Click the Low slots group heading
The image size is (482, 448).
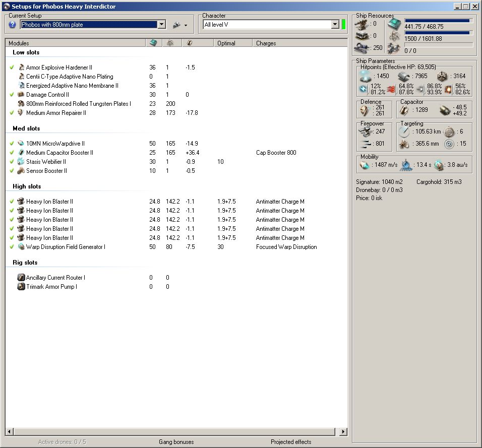pos(26,52)
